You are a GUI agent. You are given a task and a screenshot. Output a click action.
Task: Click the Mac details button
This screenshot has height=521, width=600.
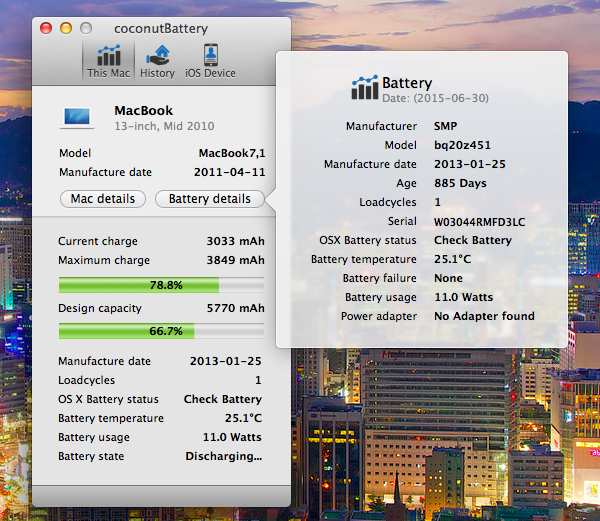click(103, 199)
